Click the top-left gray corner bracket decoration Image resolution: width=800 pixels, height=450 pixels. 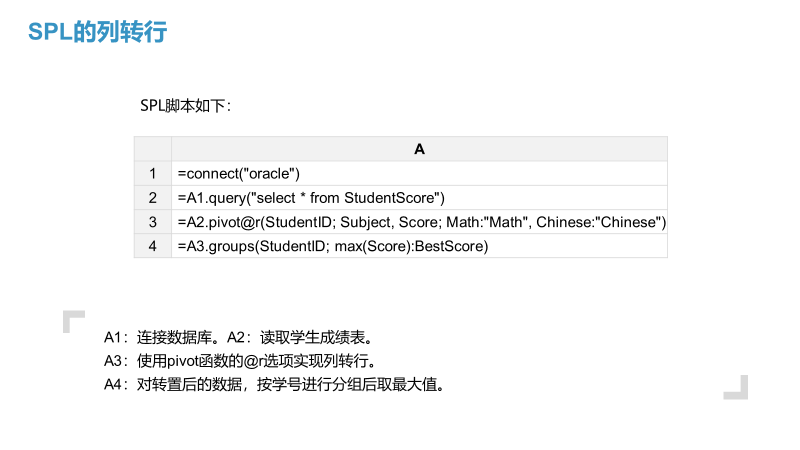[72, 319]
